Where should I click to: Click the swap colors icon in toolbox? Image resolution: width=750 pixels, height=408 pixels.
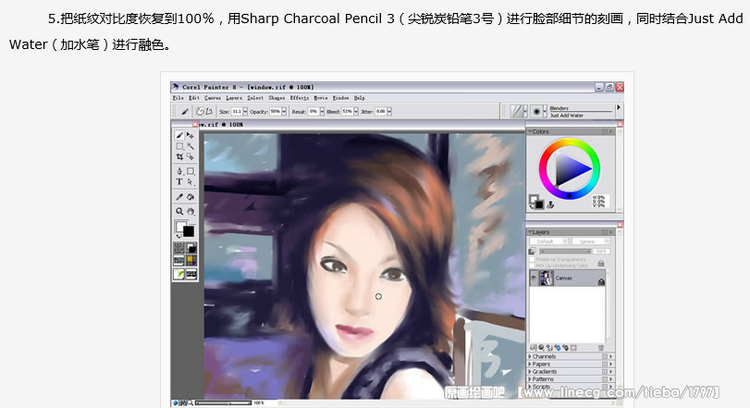tap(179, 236)
